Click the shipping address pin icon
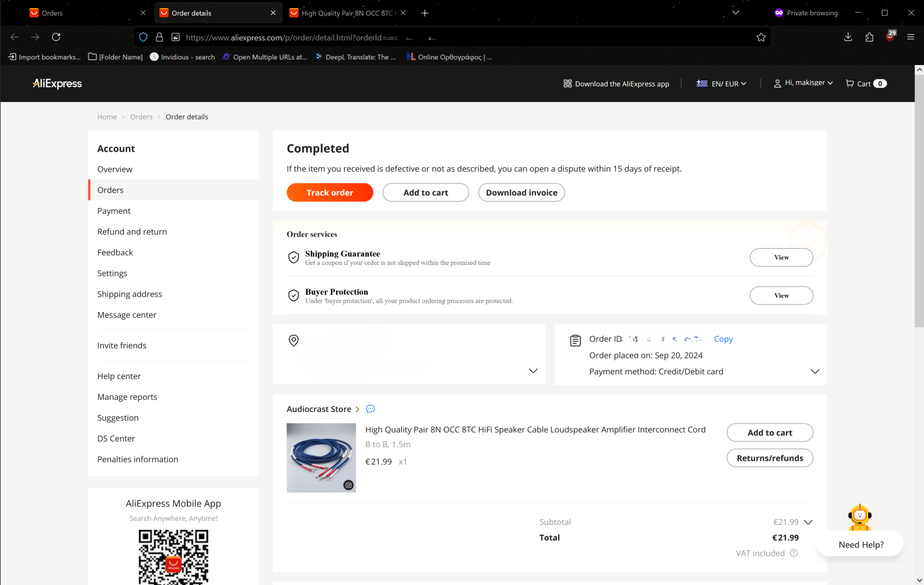Image resolution: width=924 pixels, height=585 pixels. click(x=293, y=340)
